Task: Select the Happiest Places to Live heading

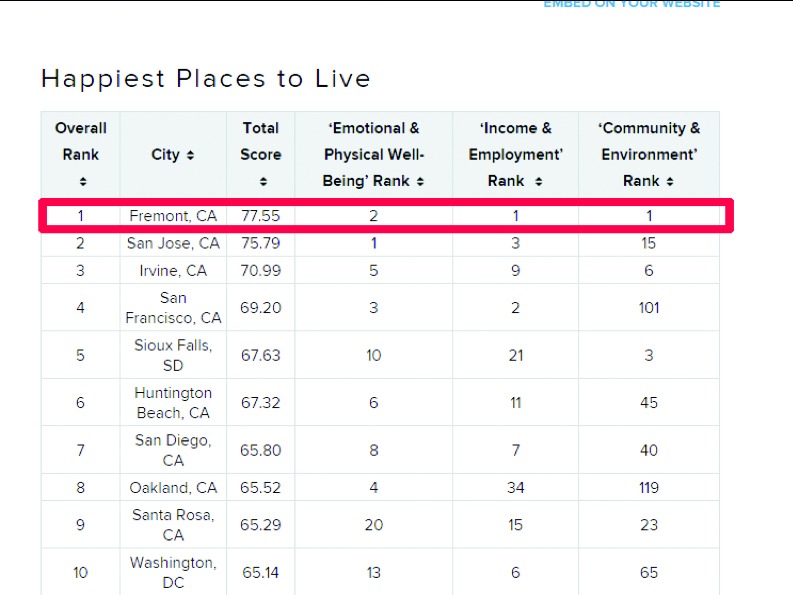Action: click(206, 78)
